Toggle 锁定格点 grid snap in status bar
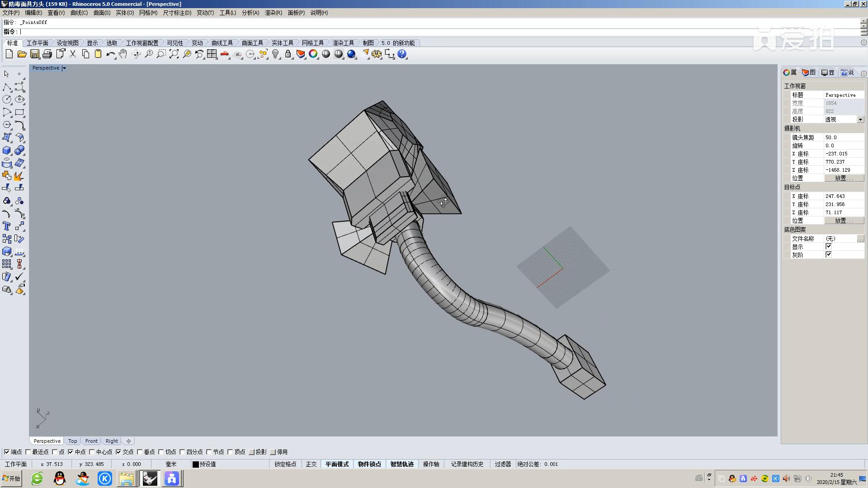The image size is (868, 488). click(x=285, y=464)
